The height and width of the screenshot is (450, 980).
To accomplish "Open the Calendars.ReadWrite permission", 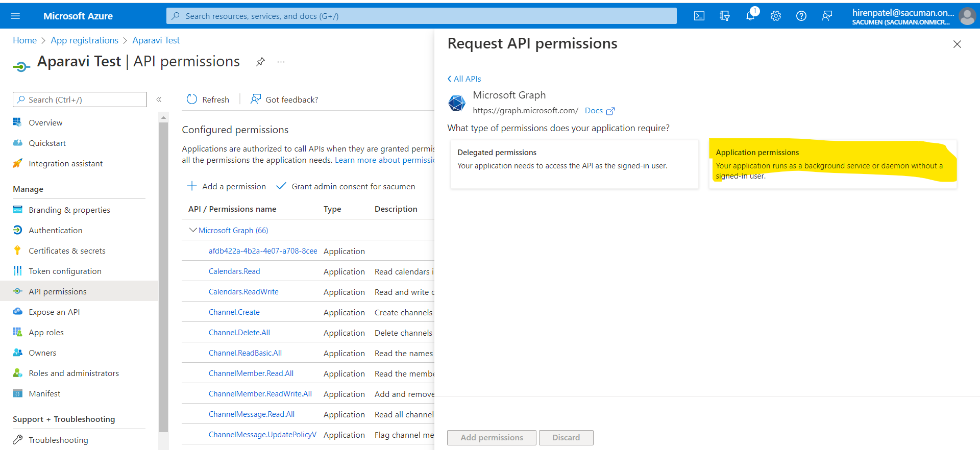I will tap(243, 292).
